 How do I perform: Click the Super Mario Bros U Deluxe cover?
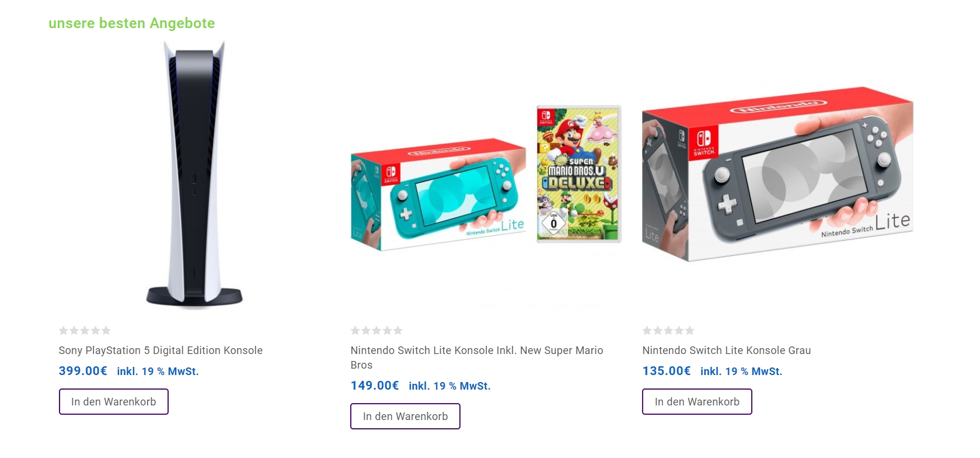tap(578, 174)
